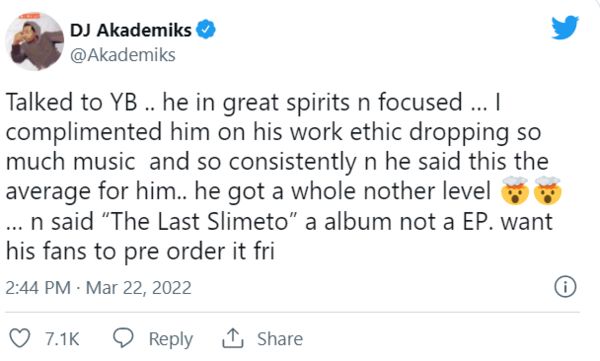
Task: Click the Mar 22, 2022 date
Action: click(x=139, y=287)
